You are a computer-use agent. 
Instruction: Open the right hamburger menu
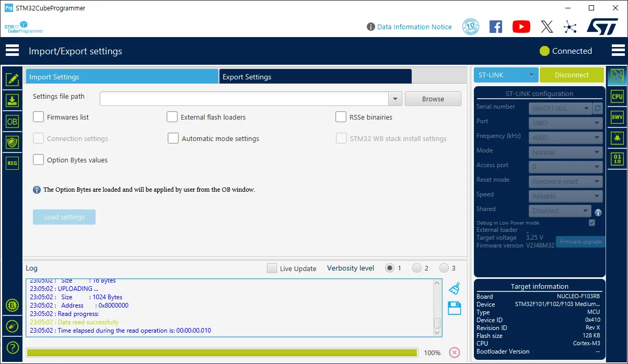click(618, 51)
